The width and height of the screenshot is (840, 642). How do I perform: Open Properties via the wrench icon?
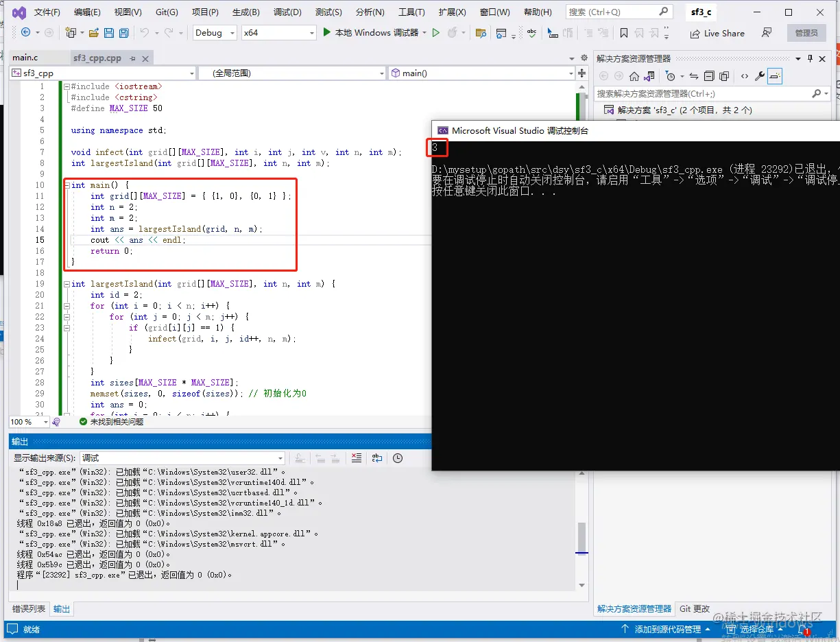point(760,76)
